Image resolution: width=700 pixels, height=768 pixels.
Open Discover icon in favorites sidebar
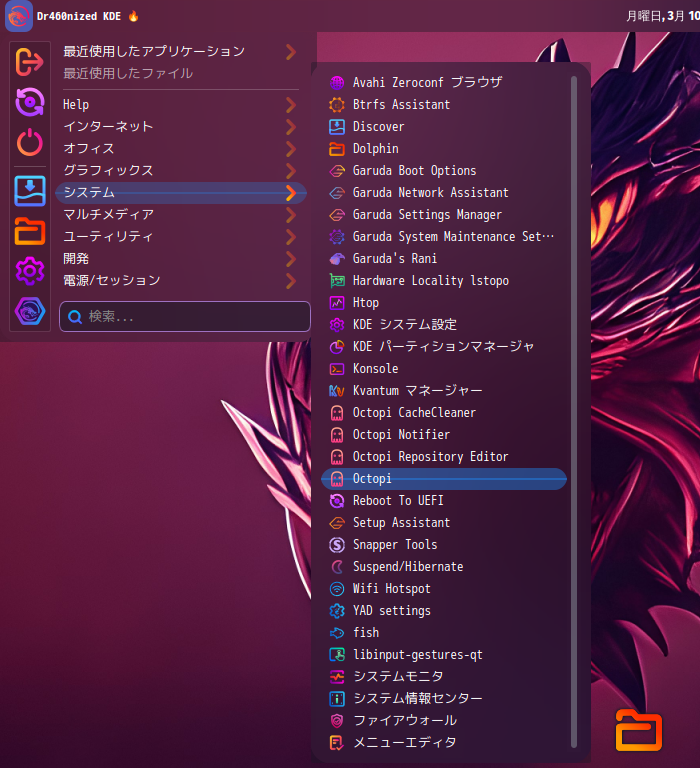pos(30,191)
